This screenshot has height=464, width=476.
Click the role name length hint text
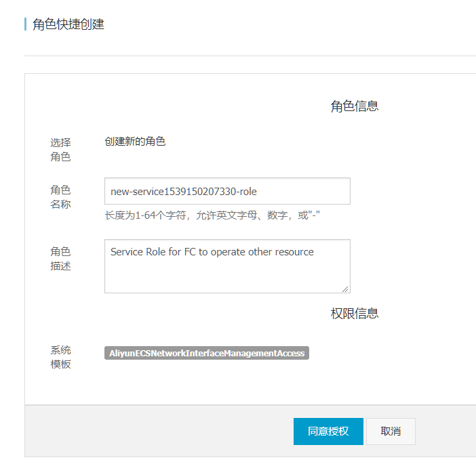[x=212, y=215]
